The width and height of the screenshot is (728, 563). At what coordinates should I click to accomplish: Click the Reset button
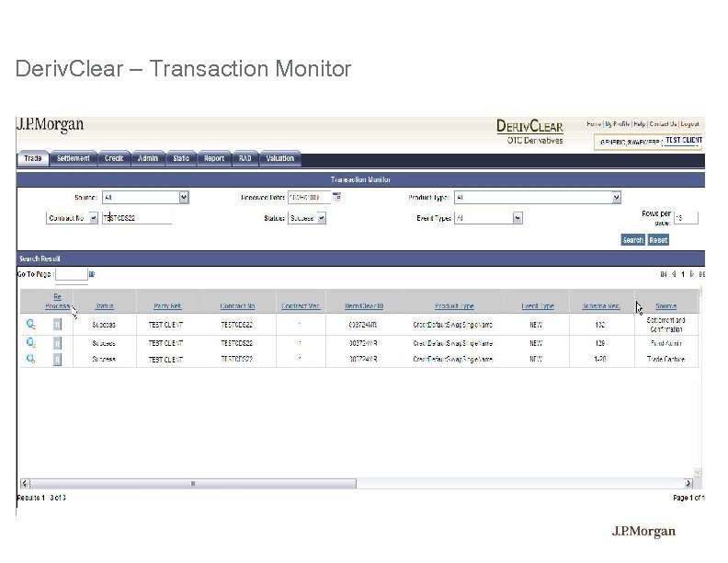coord(658,240)
